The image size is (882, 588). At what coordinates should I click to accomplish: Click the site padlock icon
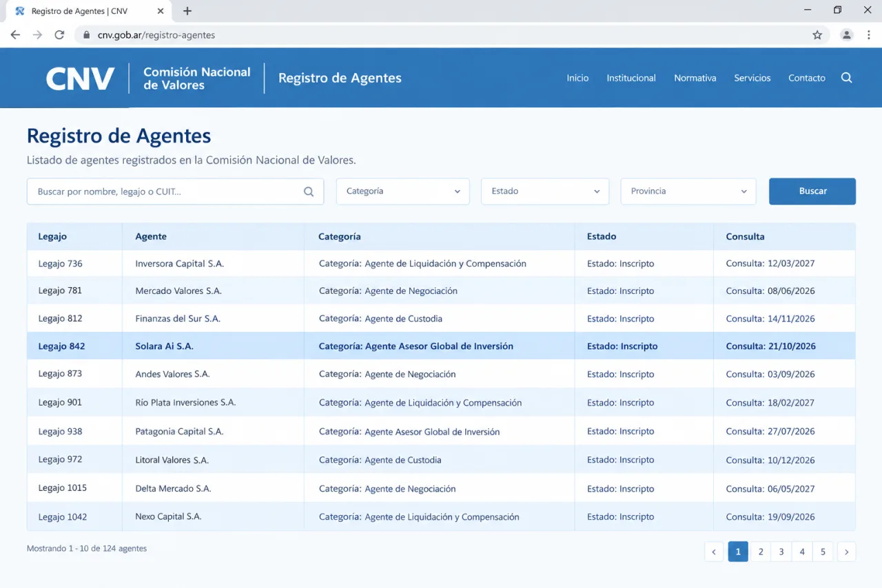[87, 35]
